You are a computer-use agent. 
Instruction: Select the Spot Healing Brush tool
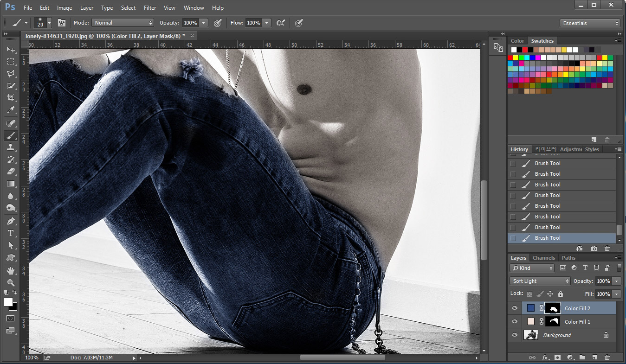click(x=11, y=123)
